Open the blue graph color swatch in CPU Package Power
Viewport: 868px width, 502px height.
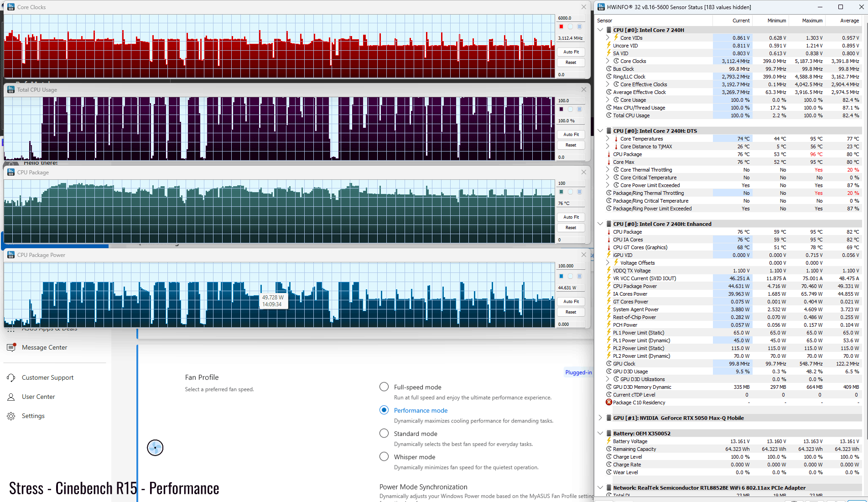(x=561, y=276)
